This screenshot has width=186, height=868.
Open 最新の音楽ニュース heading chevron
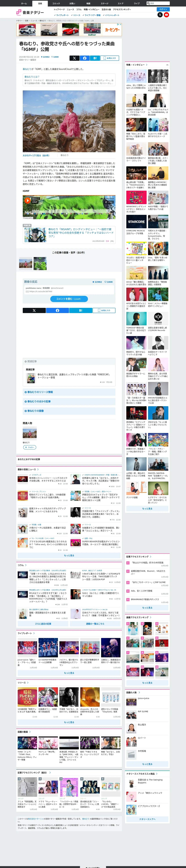(x=38, y=469)
